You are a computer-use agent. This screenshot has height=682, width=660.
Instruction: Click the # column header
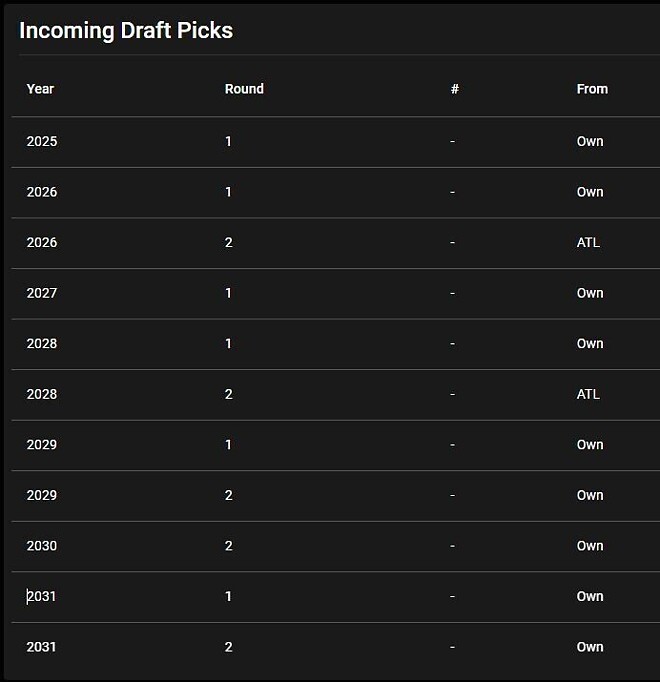pos(455,89)
